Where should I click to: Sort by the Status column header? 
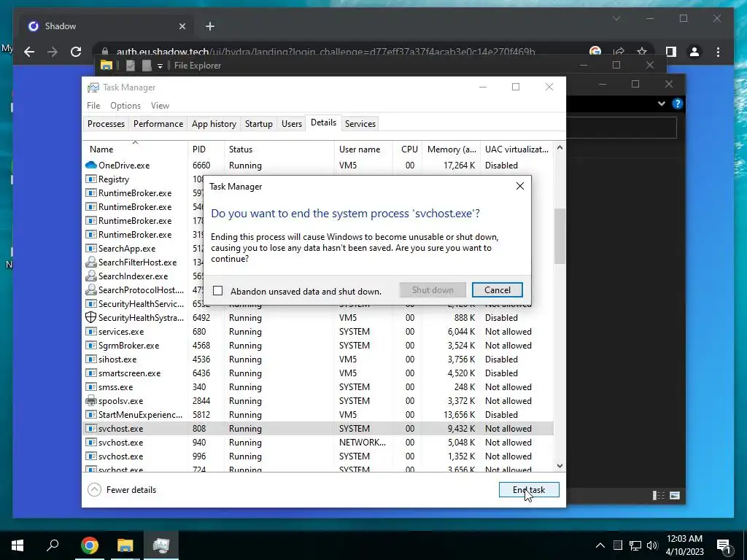279,149
